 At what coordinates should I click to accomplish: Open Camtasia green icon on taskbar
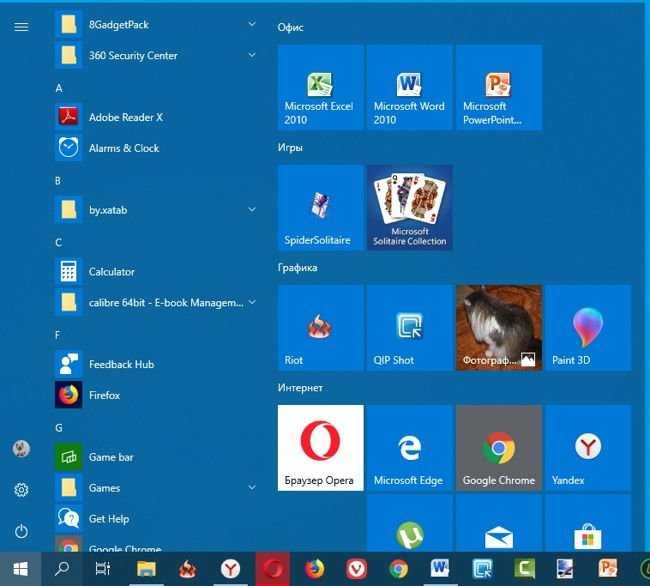[524, 569]
